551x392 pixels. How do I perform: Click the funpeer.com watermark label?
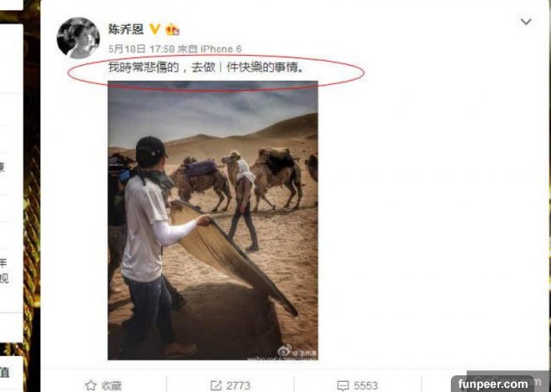(x=493, y=384)
